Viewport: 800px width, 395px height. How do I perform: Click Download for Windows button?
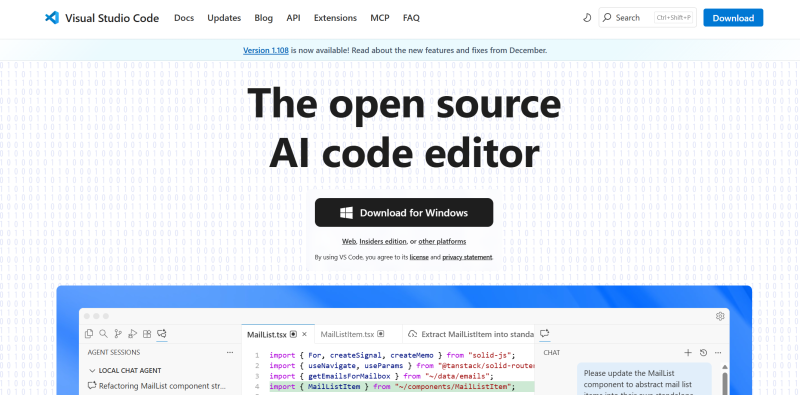pyautogui.click(x=404, y=212)
